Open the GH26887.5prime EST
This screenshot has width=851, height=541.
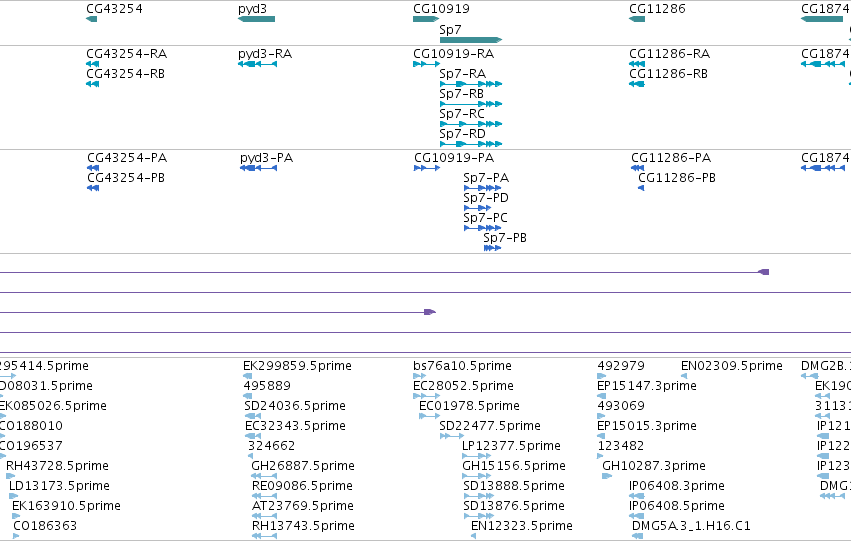[x=303, y=466]
